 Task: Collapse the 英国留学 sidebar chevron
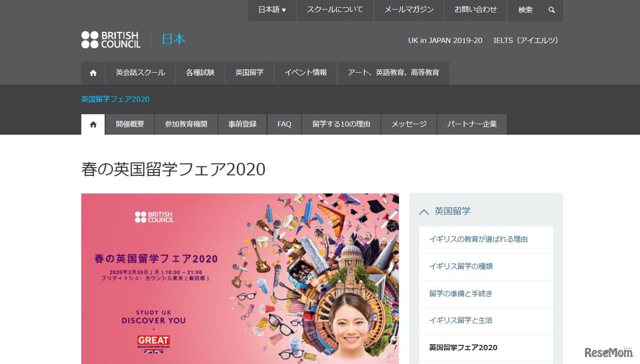coord(424,211)
